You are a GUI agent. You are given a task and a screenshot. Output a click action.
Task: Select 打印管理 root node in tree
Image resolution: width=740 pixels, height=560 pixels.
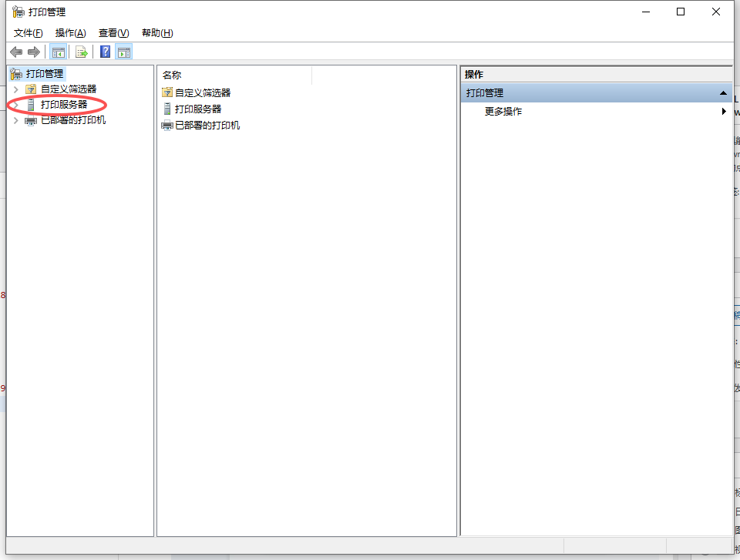[x=44, y=74]
